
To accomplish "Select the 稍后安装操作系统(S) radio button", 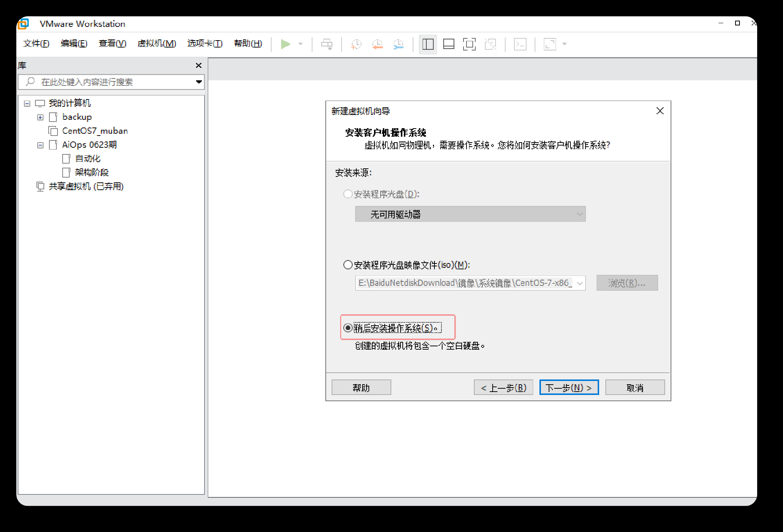I will [348, 328].
